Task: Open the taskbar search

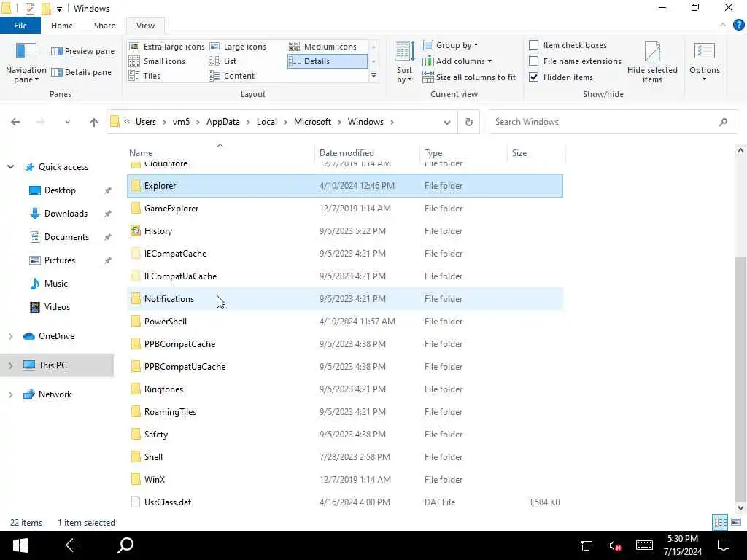Action: click(125, 545)
